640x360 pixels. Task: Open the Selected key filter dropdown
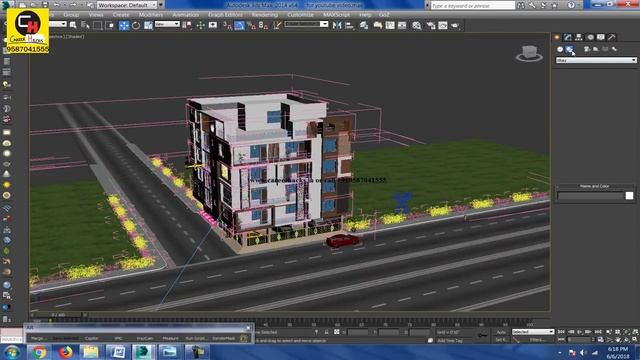click(x=533, y=332)
